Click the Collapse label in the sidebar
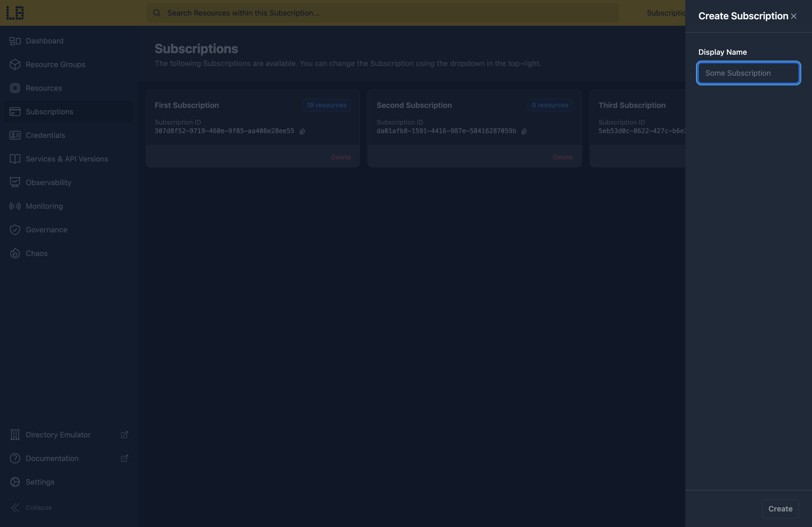This screenshot has height=527, width=812. coord(39,508)
